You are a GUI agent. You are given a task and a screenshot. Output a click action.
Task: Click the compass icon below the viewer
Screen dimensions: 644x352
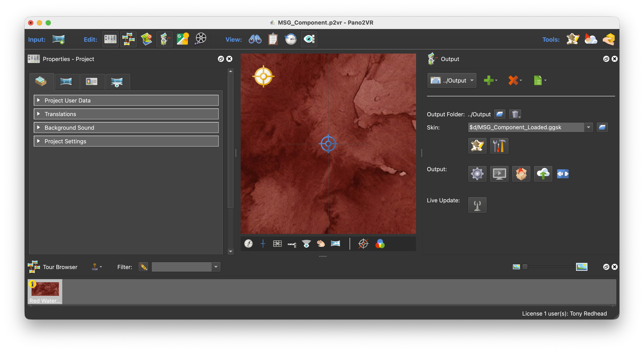tap(249, 244)
